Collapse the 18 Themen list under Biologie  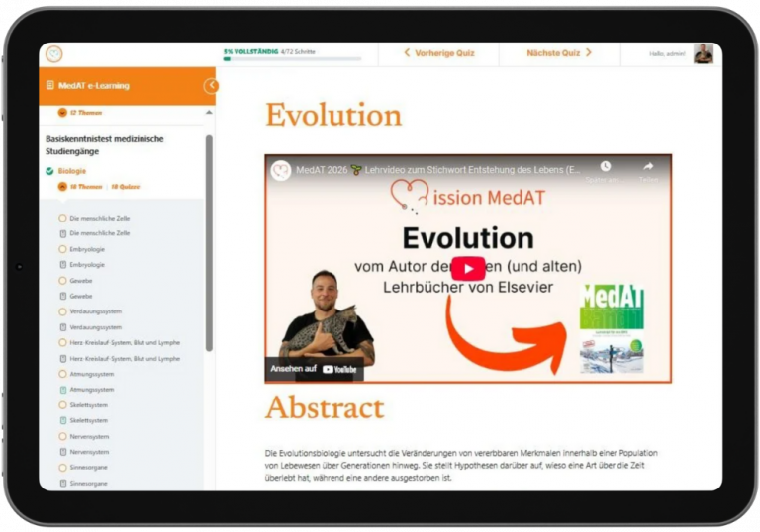coord(62,186)
